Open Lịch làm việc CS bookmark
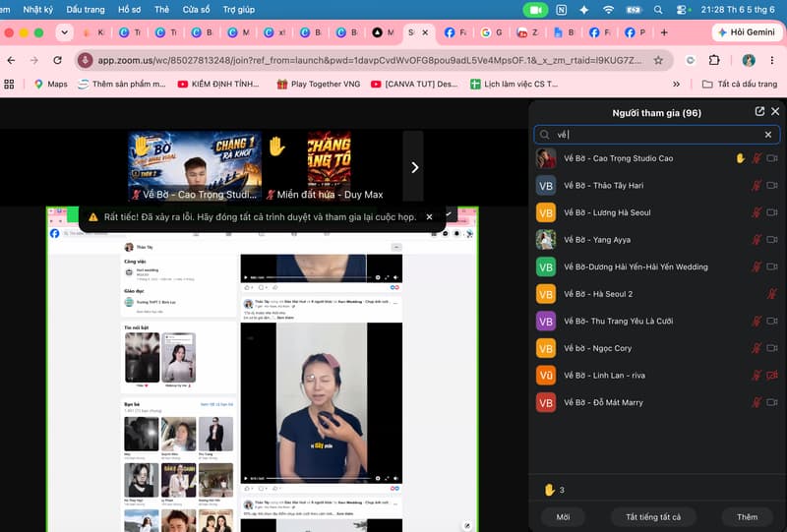Image resolution: width=787 pixels, height=532 pixels. [514, 84]
